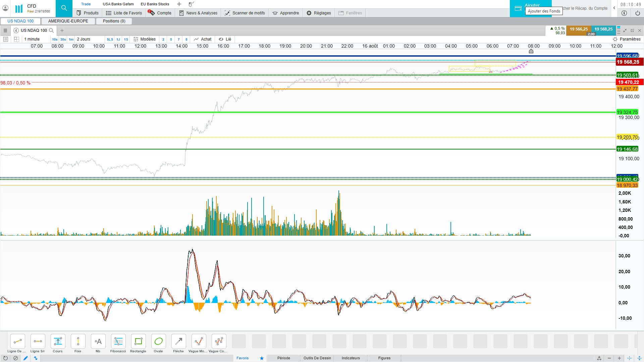Screen dimensions: 644x362
Task: Select the Ovale drawing tool
Action: tap(158, 342)
